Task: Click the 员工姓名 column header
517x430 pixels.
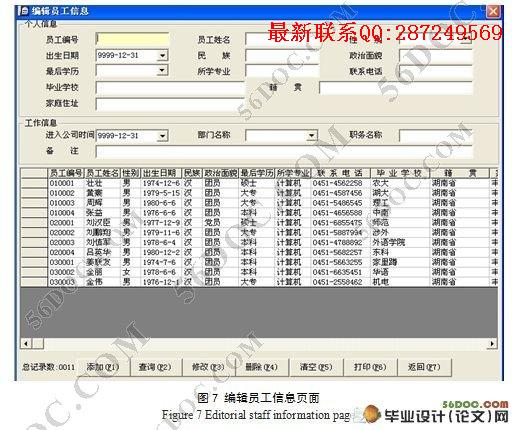Action: (102, 173)
